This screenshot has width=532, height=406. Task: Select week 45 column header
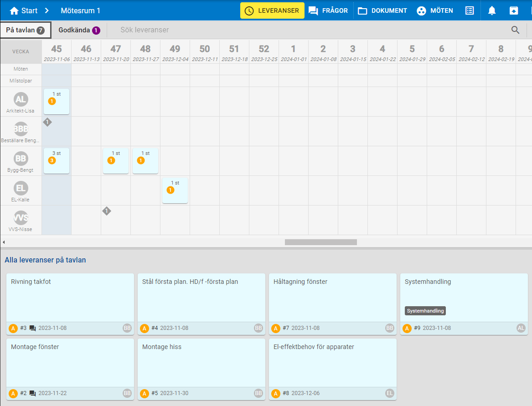(x=57, y=52)
